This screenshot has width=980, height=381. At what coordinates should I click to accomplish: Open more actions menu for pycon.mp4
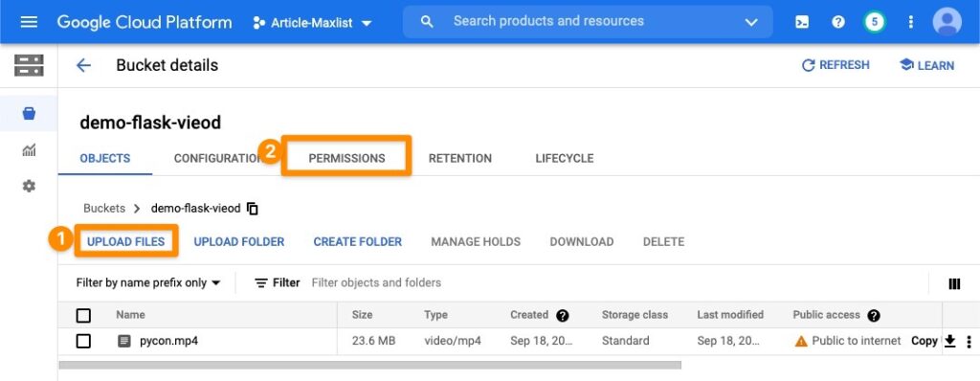click(969, 342)
